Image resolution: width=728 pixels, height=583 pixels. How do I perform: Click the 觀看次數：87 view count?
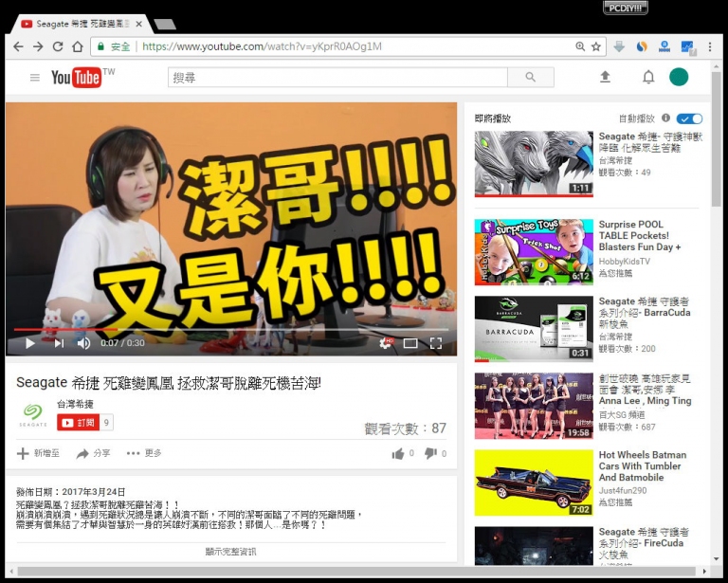click(406, 428)
